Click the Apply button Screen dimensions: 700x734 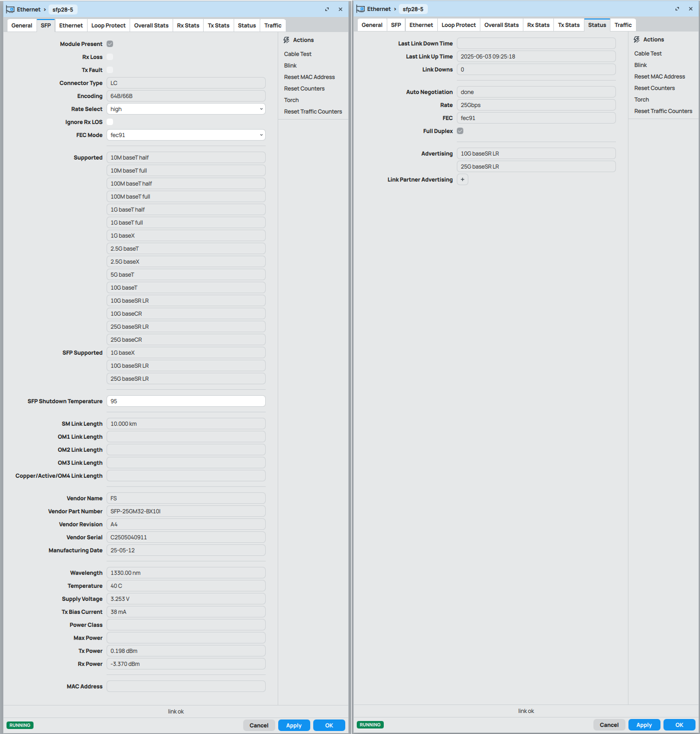294,725
